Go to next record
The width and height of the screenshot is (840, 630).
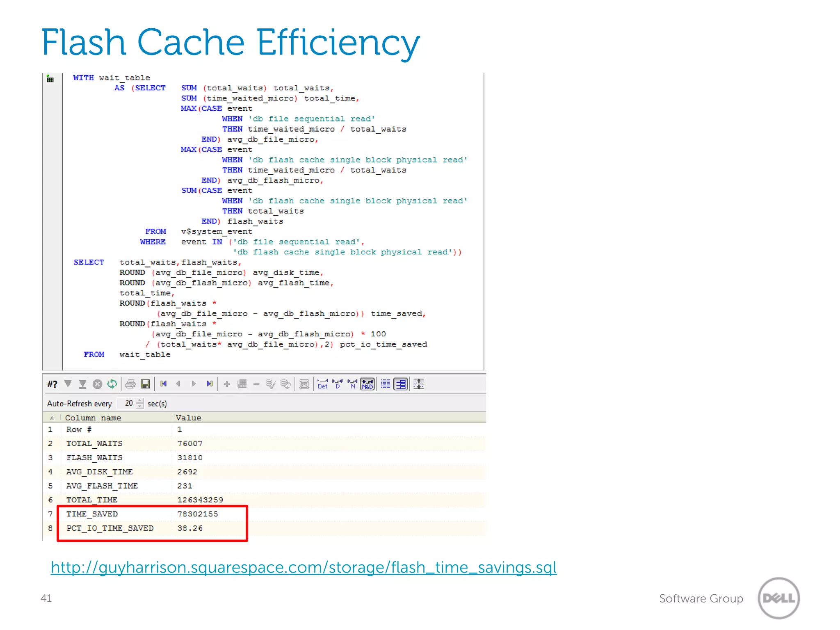point(194,384)
